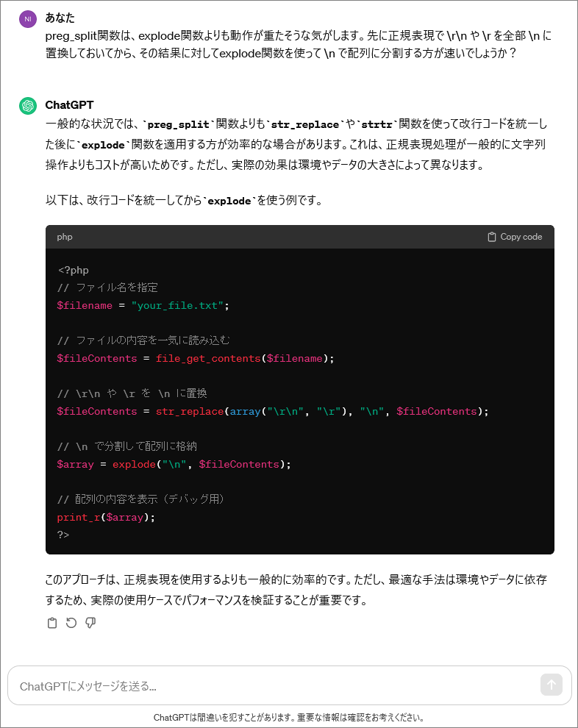The image size is (578, 728).
Task: Click the inline preg_split code in the response
Action: [x=178, y=124]
